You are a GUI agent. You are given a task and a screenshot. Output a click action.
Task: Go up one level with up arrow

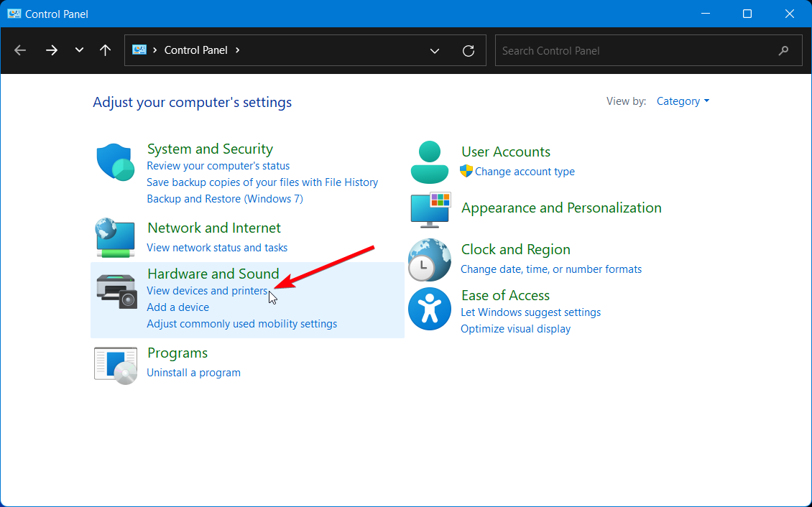105,50
